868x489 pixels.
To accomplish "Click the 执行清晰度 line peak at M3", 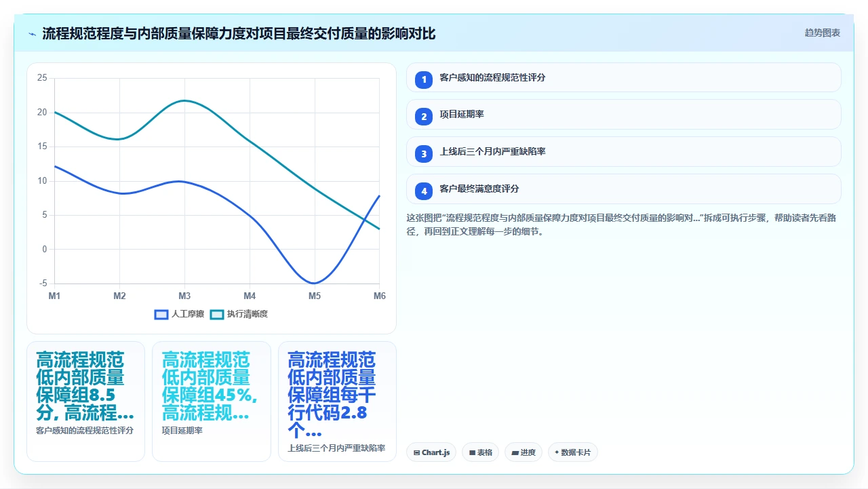I will (184, 100).
